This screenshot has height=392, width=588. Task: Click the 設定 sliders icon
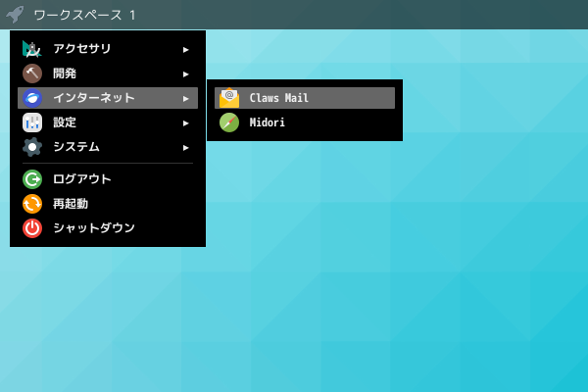click(x=32, y=122)
